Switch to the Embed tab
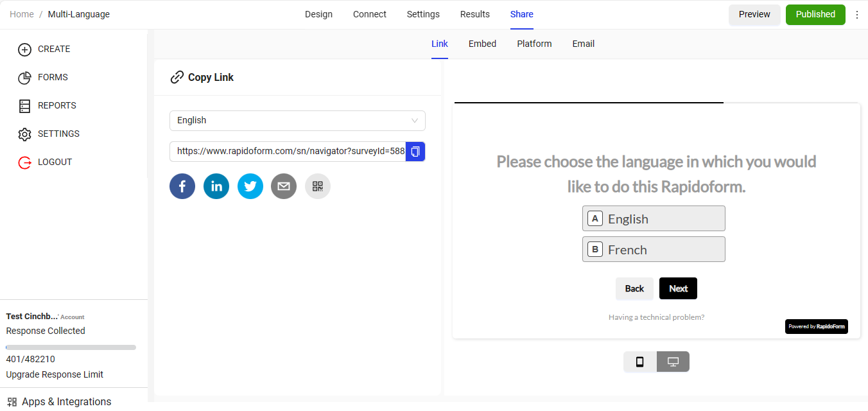Image resolution: width=868 pixels, height=411 pixels. coord(482,44)
